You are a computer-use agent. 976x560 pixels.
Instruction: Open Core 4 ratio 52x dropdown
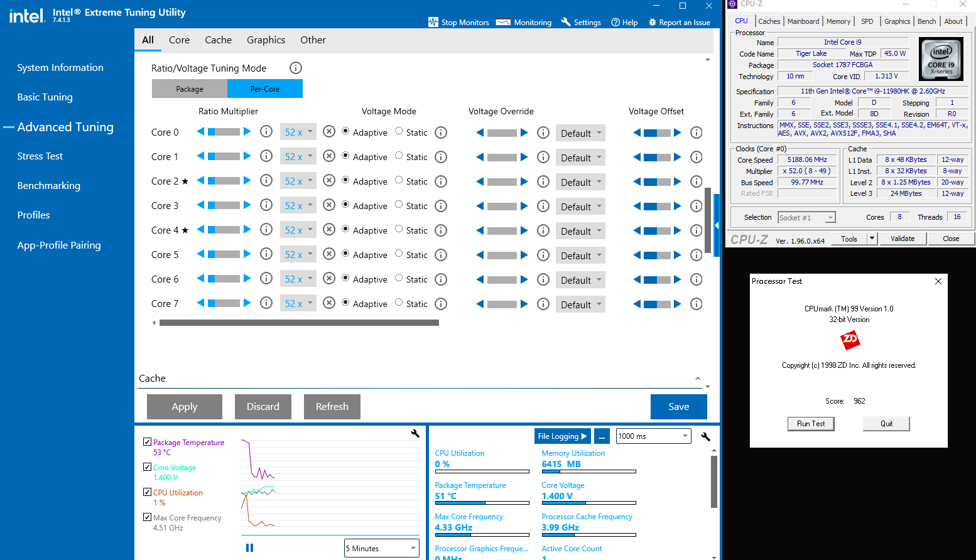(x=298, y=230)
